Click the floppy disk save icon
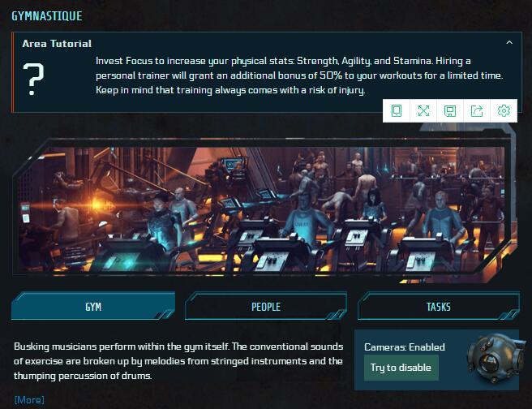This screenshot has width=532, height=409. 450,110
